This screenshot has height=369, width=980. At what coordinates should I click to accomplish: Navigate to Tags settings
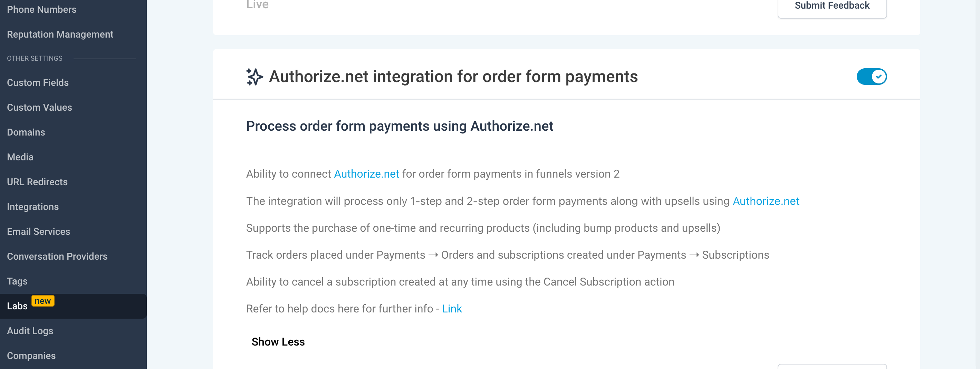[x=17, y=281]
